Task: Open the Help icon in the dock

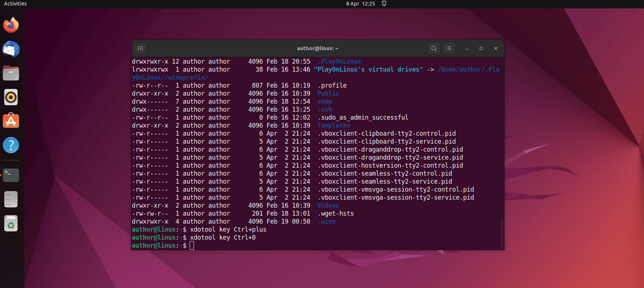Action: pos(11,145)
